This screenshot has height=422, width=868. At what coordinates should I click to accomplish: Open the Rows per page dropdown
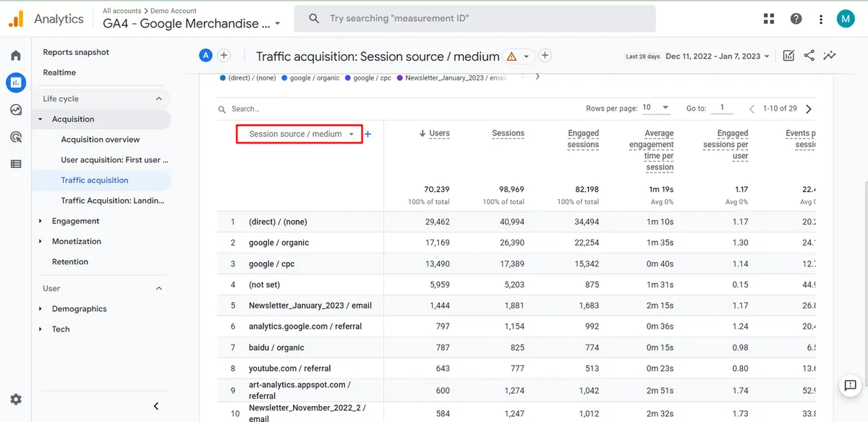655,108
